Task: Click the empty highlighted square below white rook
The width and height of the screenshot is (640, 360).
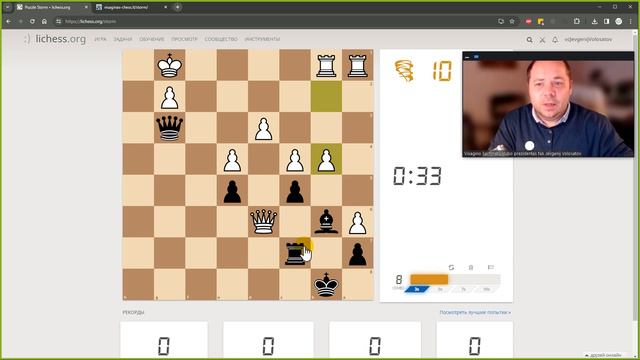Action: click(326, 97)
